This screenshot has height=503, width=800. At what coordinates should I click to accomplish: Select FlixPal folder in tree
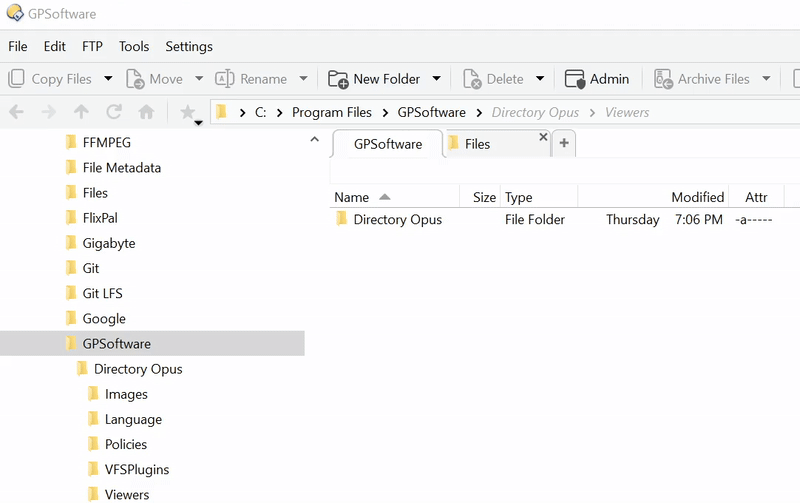coord(100,218)
